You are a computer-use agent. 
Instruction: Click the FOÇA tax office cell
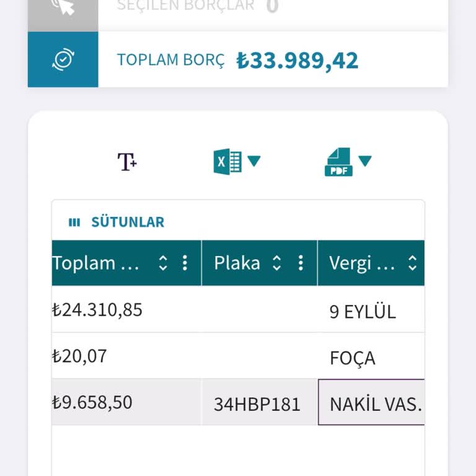(x=352, y=358)
